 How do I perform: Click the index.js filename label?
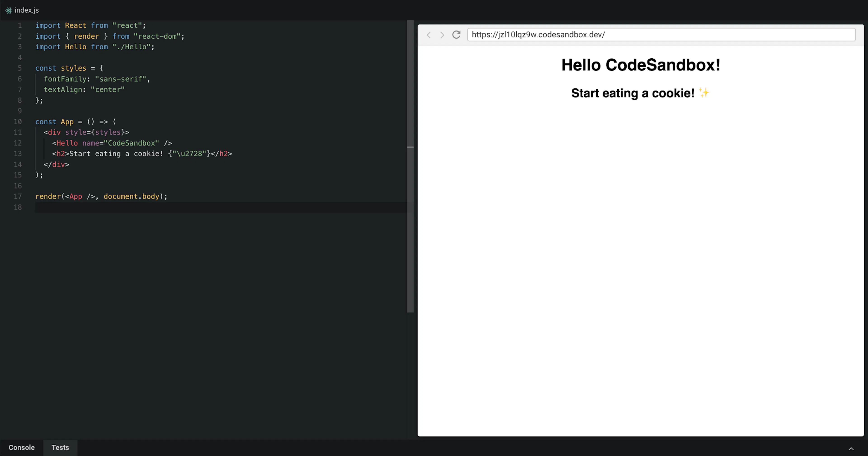click(x=27, y=10)
